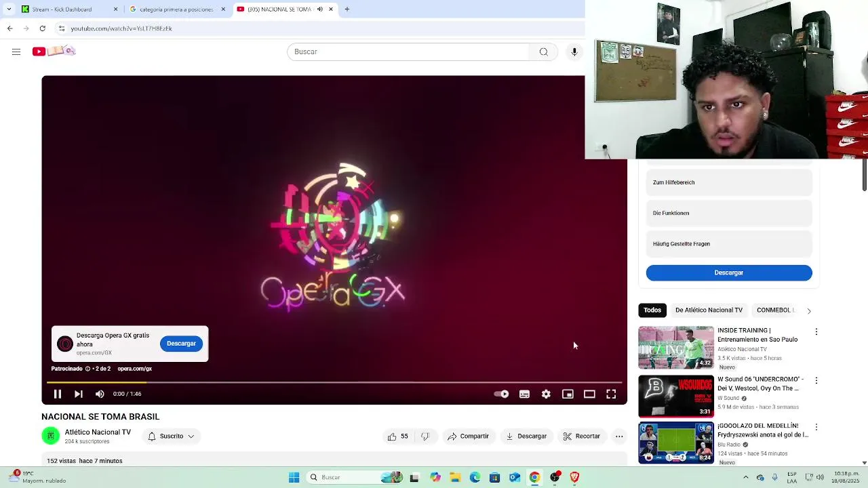
Task: Open GOOOLAZO DEL MEDELLÍN video thumbnail
Action: [676, 443]
